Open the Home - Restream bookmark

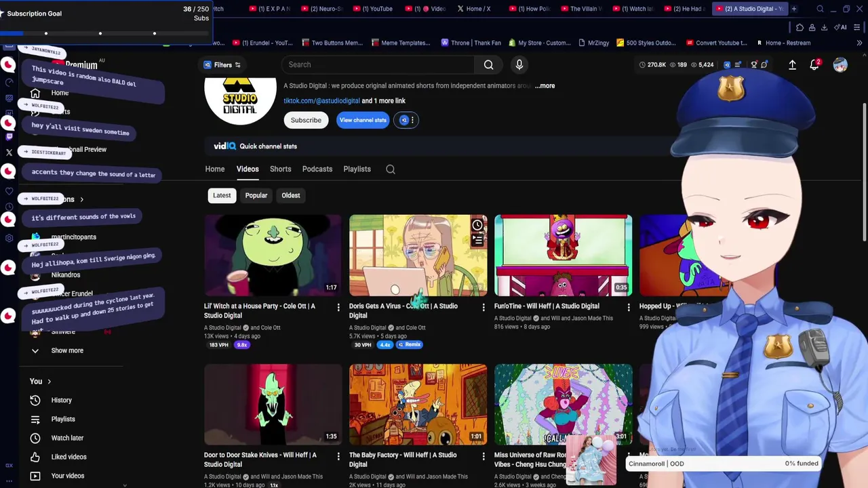tap(783, 43)
